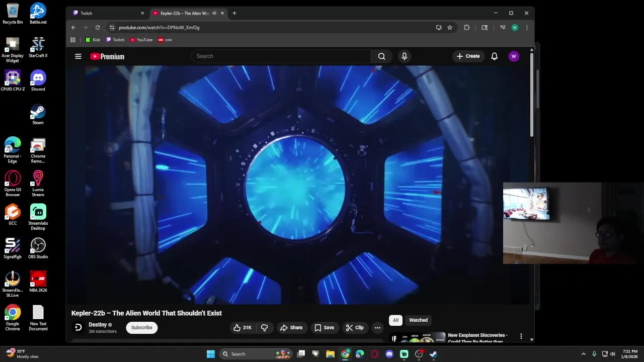This screenshot has width=644, height=362.
Task: Close the Twitch tab
Action: [x=142, y=13]
